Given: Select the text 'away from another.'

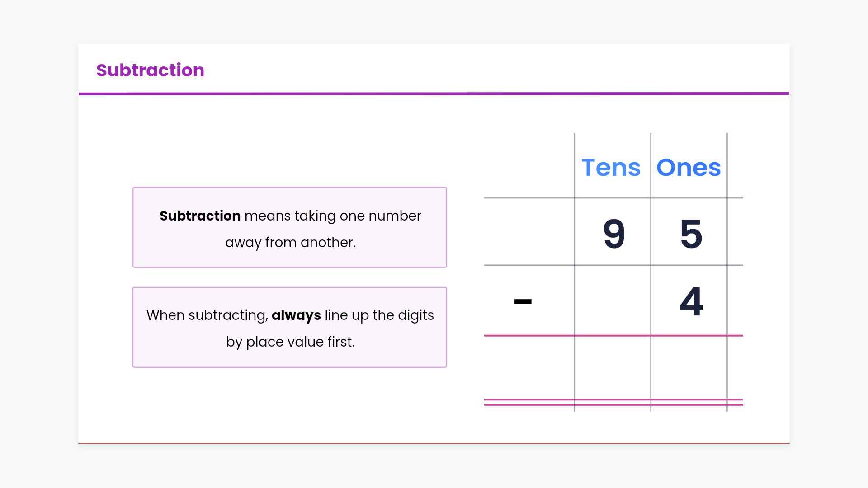Looking at the screenshot, I should 290,243.
